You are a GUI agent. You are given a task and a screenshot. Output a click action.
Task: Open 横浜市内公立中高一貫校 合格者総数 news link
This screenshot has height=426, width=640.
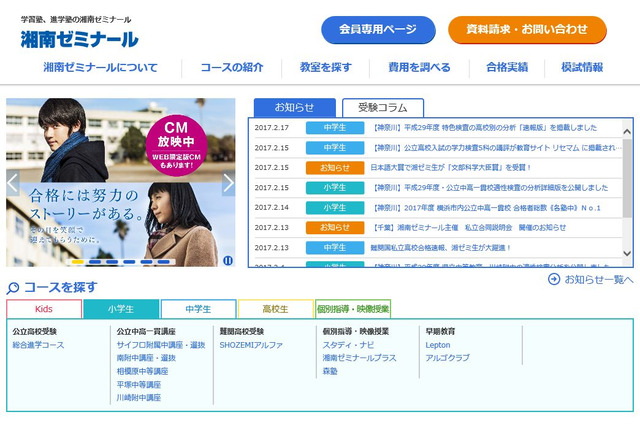point(486,208)
